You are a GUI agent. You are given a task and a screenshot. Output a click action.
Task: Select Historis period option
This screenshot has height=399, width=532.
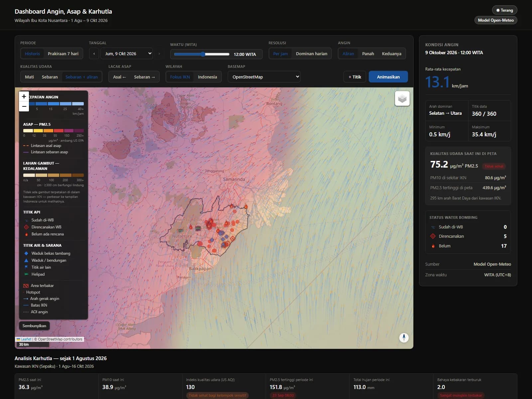tap(32, 54)
